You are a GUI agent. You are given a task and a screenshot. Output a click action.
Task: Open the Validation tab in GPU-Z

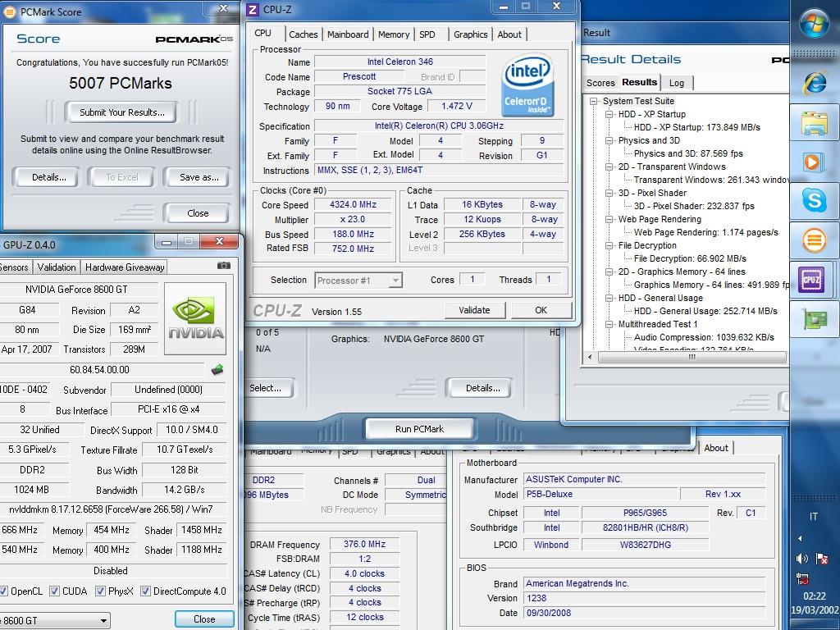pos(57,267)
